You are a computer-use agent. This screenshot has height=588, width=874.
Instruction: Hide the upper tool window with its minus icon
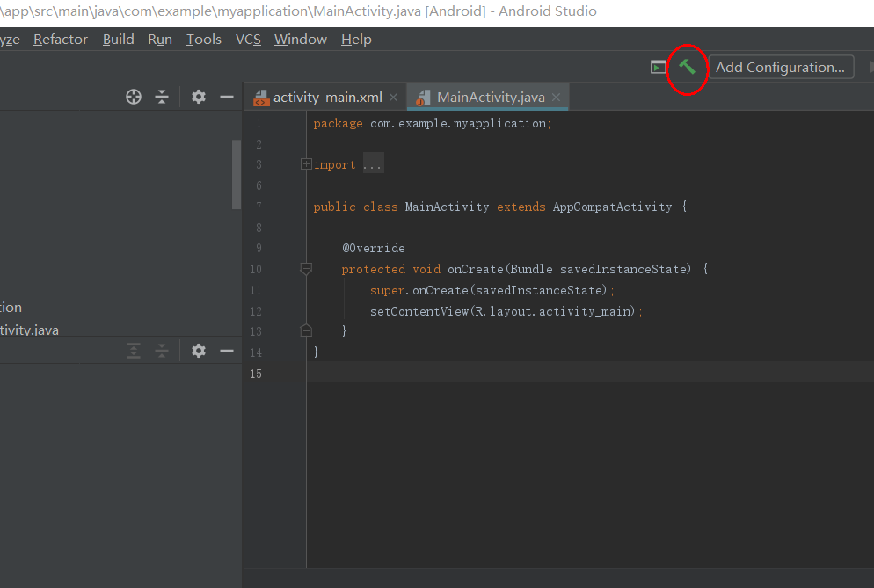(226, 97)
